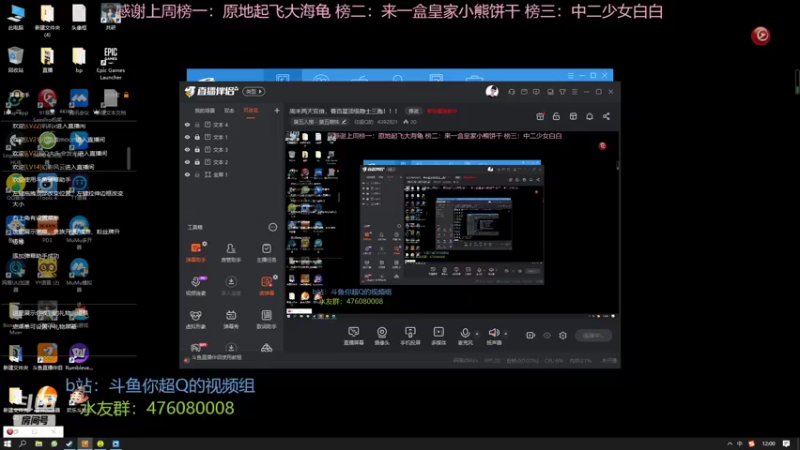Screen dimensions: 800x450
Task: Open the chat bubble icon in title bar
Action: (536, 92)
